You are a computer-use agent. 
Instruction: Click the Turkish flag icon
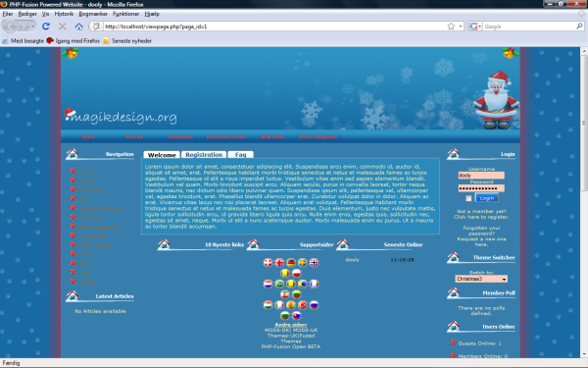point(302,305)
